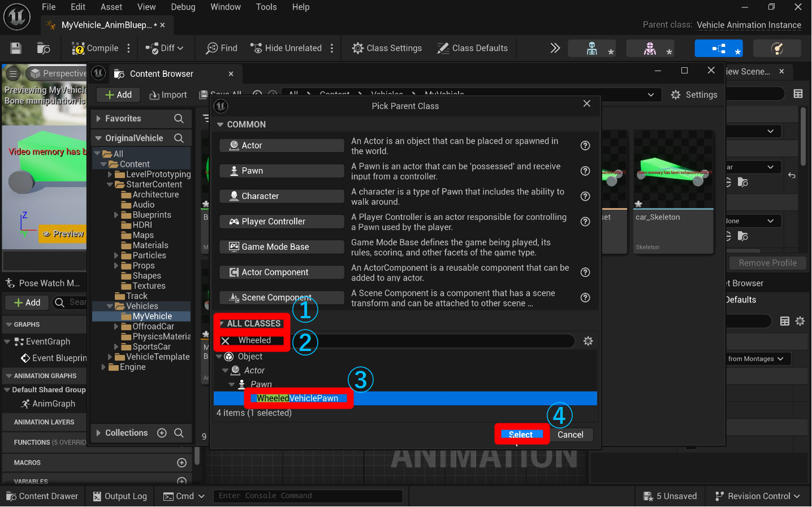Select the Engine folder

132,367
